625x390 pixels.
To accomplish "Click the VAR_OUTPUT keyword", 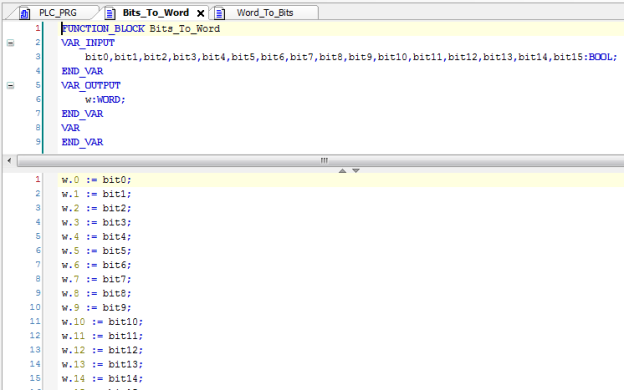I will click(91, 85).
